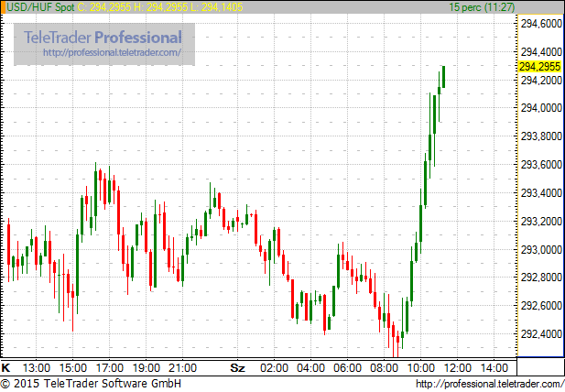Click the 10:00 time axis label
565x392 pixels.
[421, 368]
